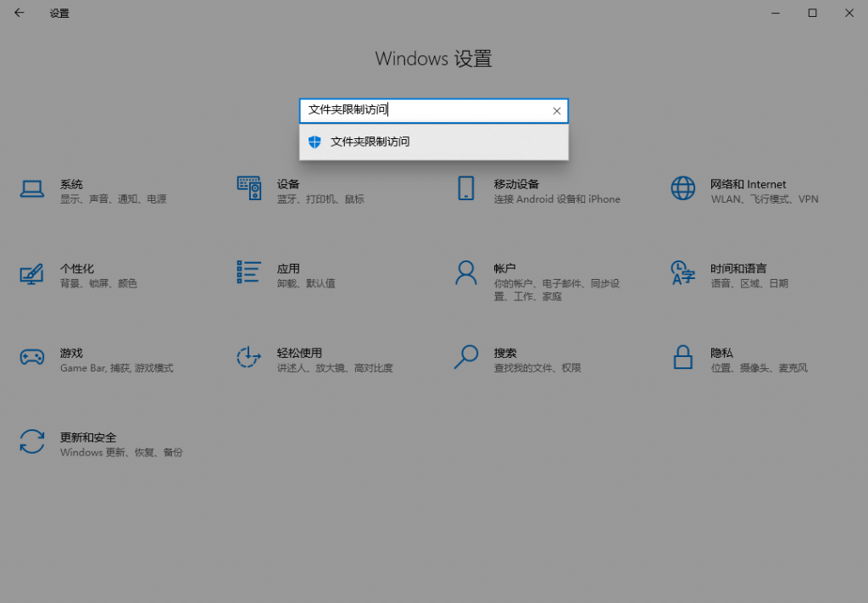Open 轻松使用 settings title
Screen dimensions: 868x603
(x=299, y=354)
